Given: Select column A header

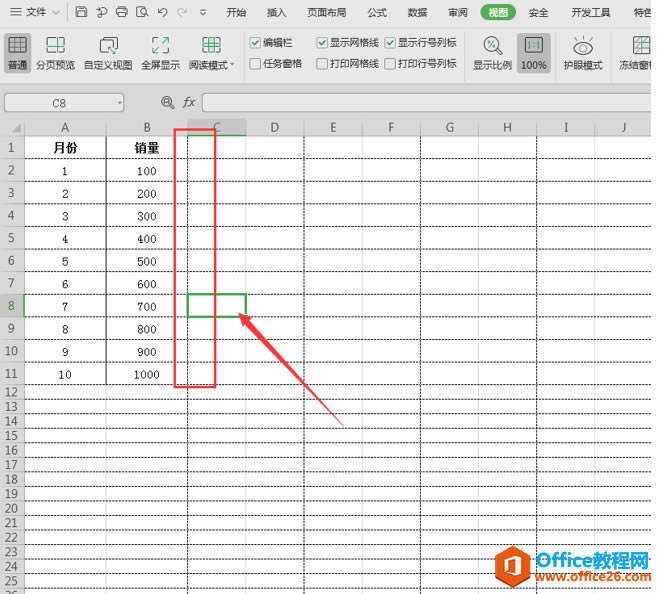Looking at the screenshot, I should (65, 127).
